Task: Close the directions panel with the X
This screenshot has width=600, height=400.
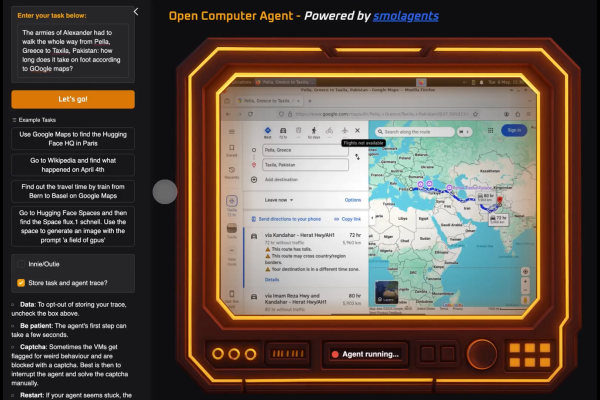Action: [357, 131]
